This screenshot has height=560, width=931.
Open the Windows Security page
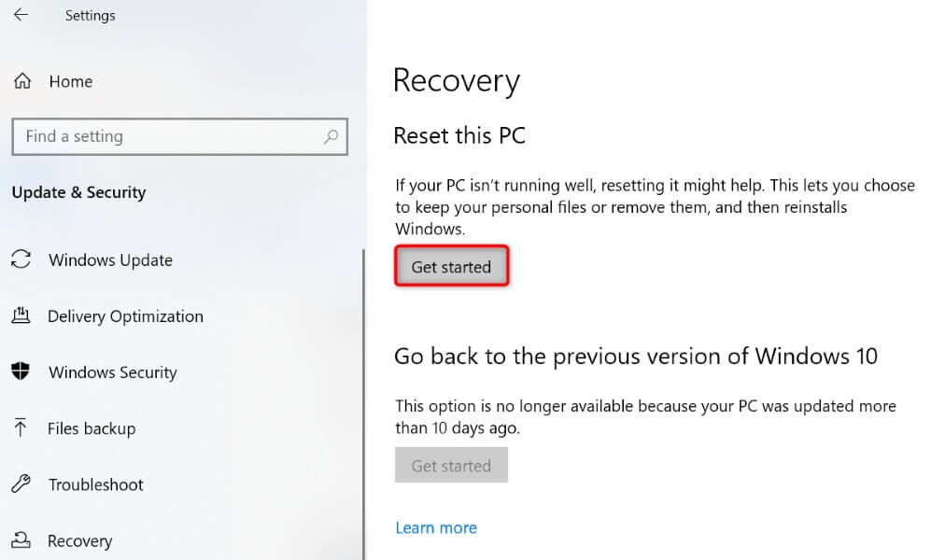112,371
